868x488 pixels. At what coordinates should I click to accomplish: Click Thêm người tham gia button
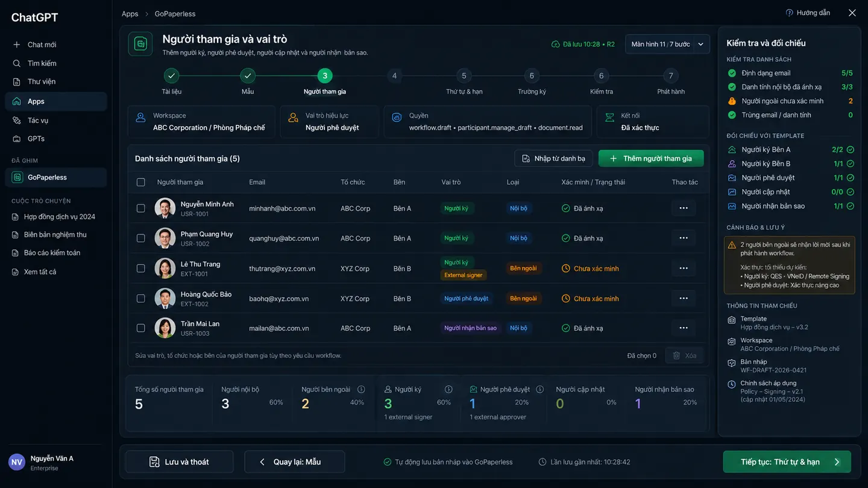651,158
